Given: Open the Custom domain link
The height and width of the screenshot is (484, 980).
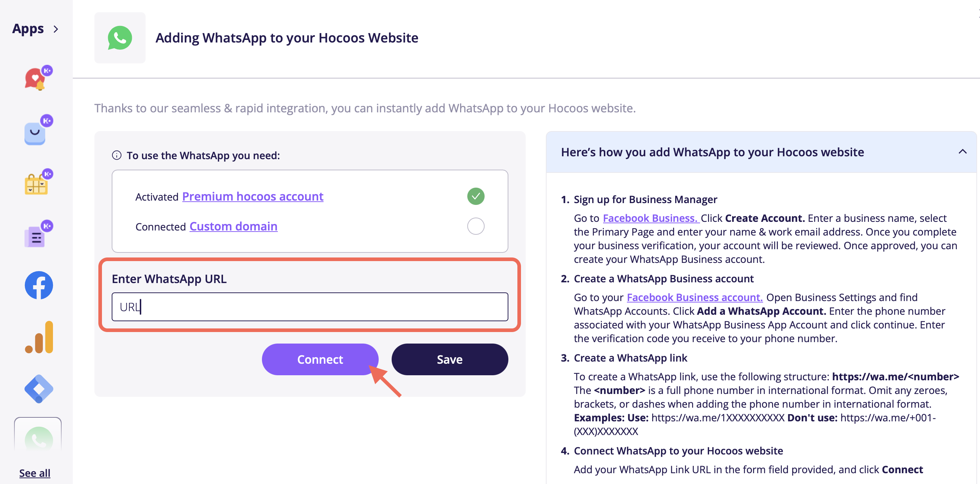Looking at the screenshot, I should [233, 226].
